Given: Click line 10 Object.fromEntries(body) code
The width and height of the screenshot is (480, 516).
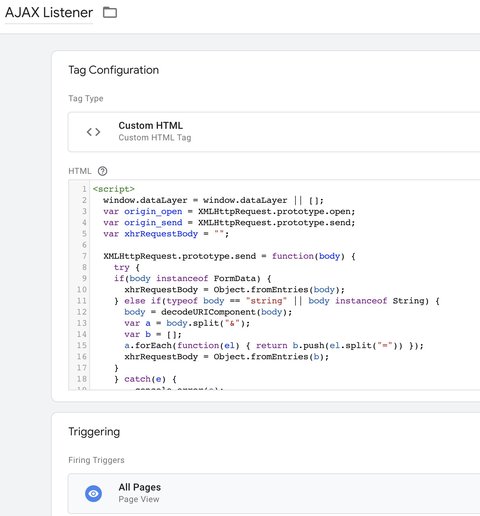Looking at the screenshot, I should 234,290.
